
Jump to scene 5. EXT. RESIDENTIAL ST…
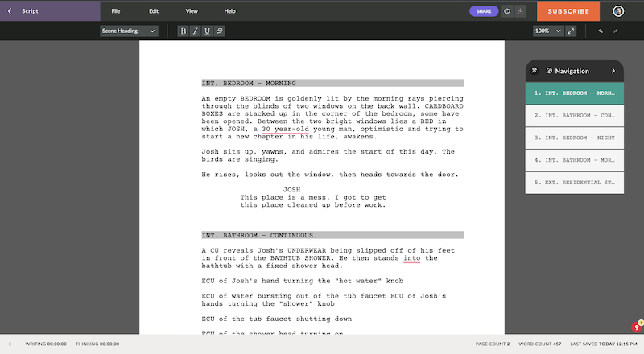(x=574, y=183)
